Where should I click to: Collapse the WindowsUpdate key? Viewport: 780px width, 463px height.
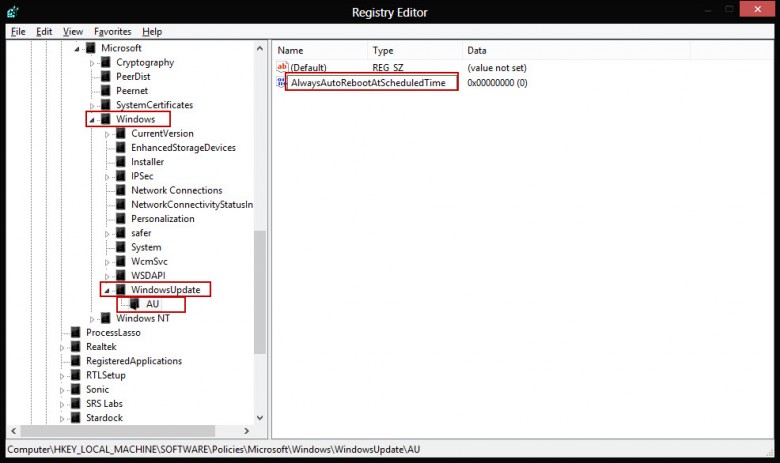click(107, 290)
